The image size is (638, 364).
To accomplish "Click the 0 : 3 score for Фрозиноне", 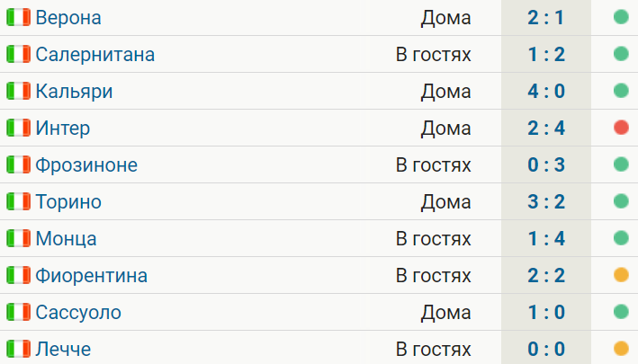I will point(546,164).
